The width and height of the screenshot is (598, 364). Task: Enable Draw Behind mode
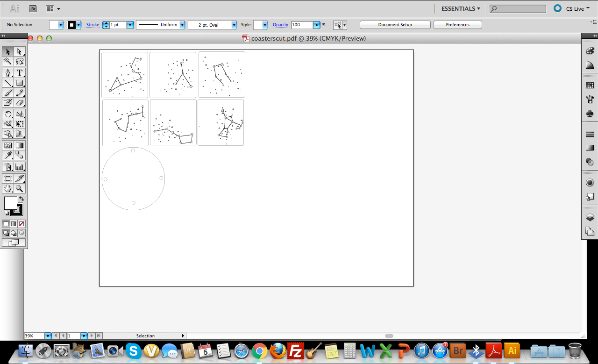14,233
